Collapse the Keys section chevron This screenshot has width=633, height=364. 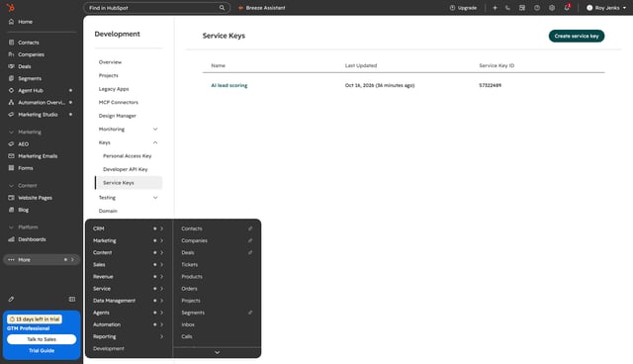click(155, 142)
